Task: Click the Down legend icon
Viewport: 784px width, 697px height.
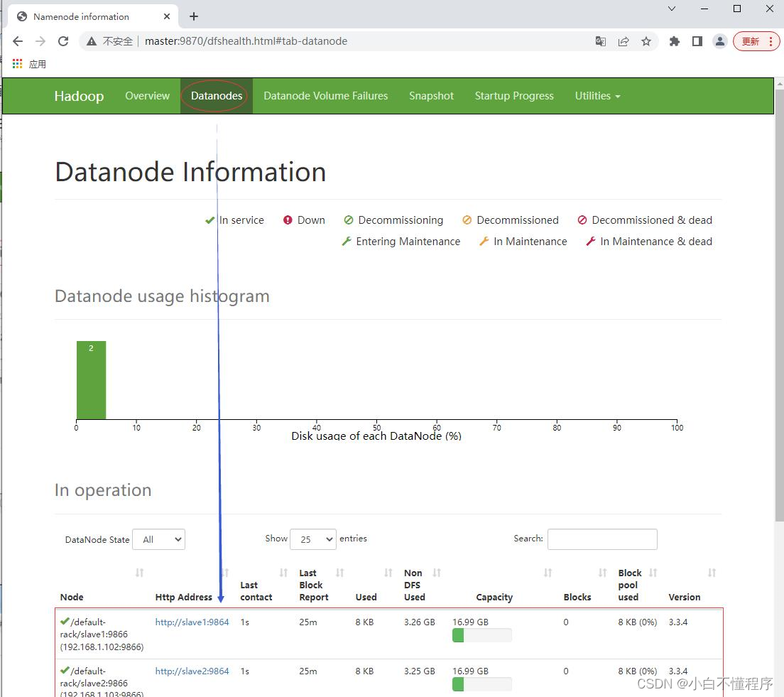Action: pos(288,220)
